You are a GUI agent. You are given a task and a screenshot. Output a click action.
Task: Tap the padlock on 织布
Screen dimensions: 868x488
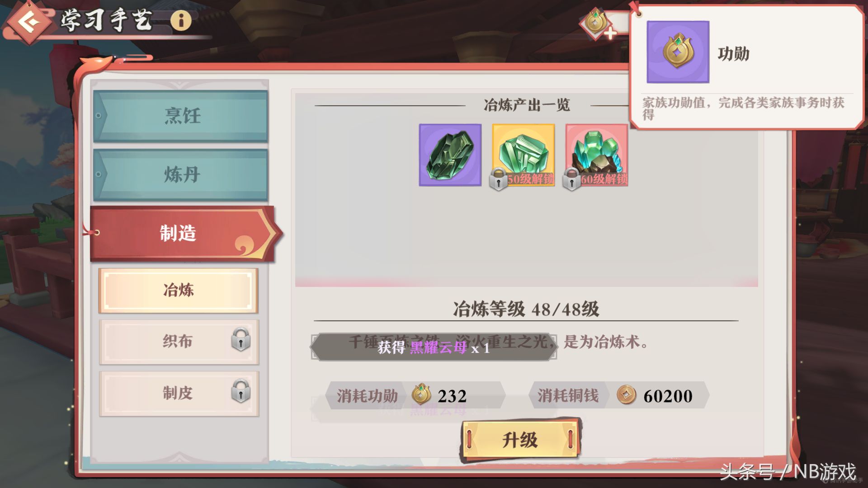(241, 340)
